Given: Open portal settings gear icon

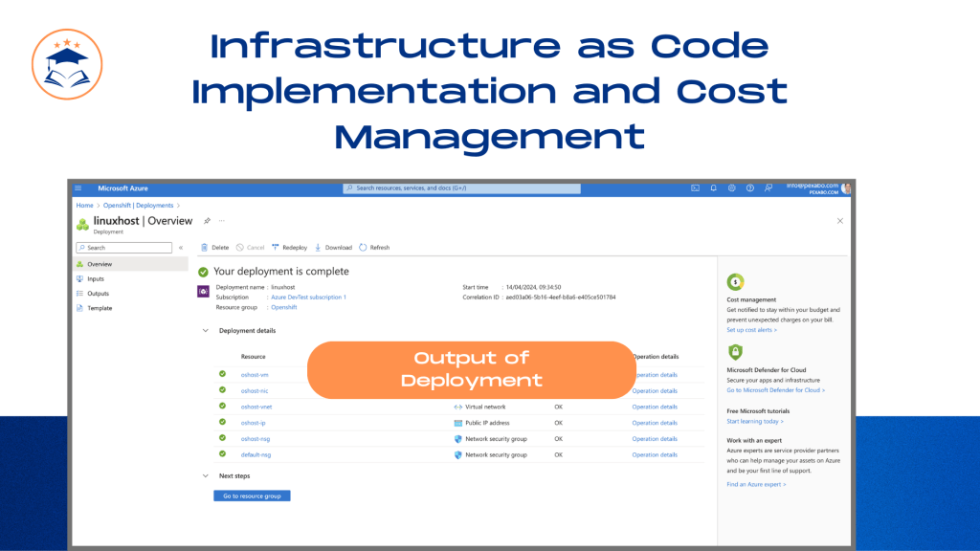Looking at the screenshot, I should [731, 188].
